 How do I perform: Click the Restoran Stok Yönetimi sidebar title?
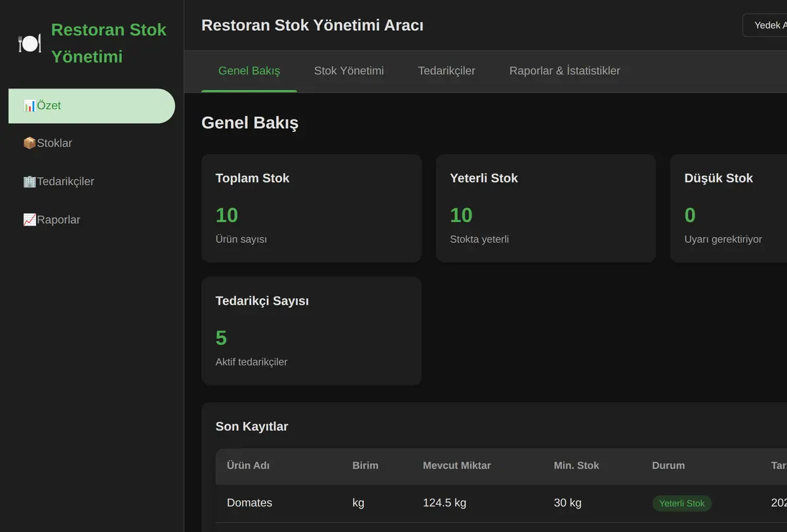pos(109,43)
